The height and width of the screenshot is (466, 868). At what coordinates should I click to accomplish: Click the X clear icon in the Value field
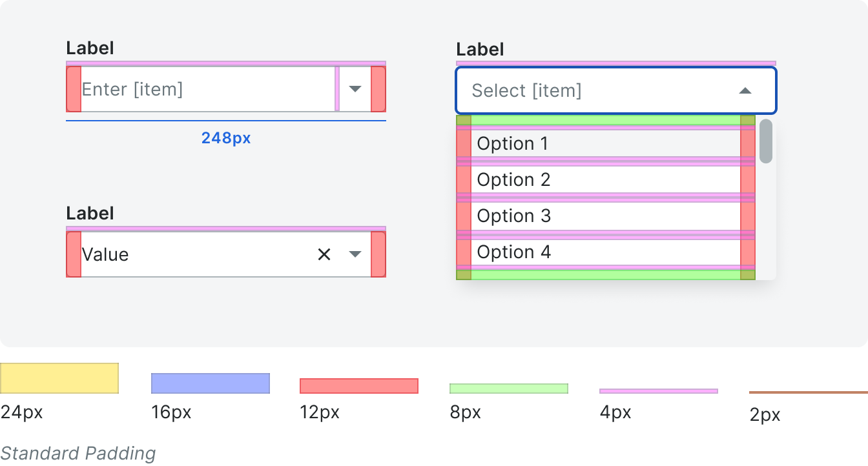point(324,254)
